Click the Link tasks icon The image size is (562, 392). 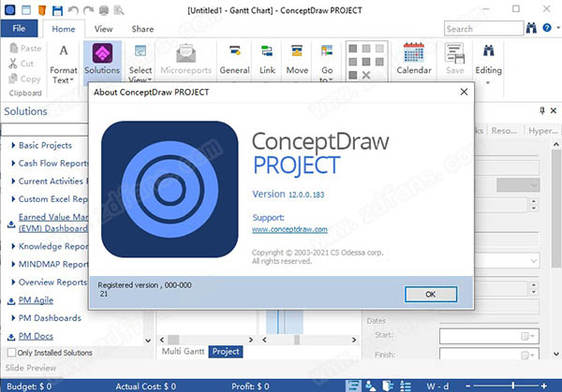point(267,51)
